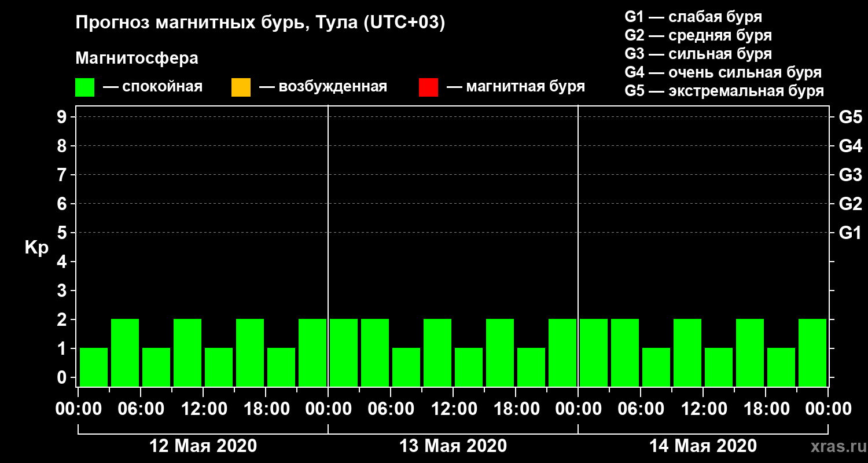The height and width of the screenshot is (463, 868).
Task: Click the 'Kp' axis title
Action: click(x=36, y=248)
